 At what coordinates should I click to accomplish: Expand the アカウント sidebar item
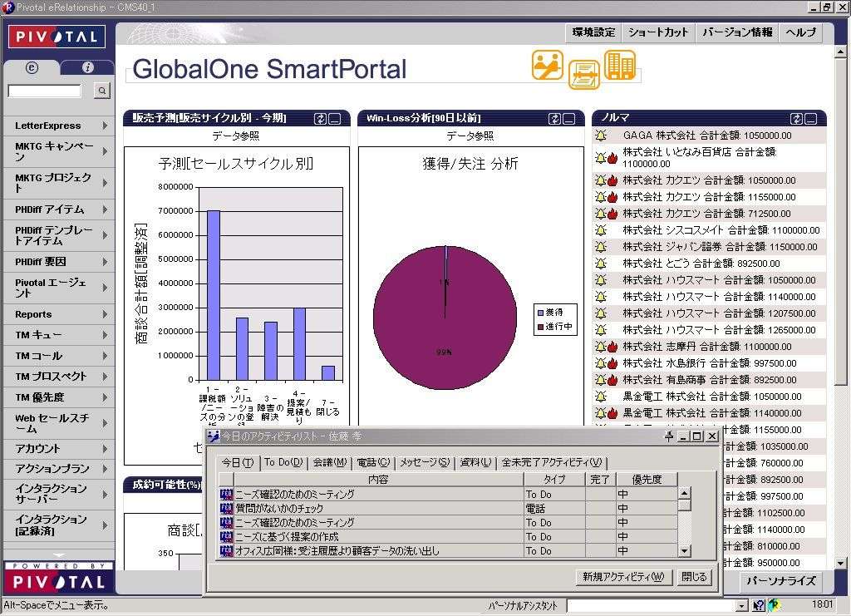pos(104,448)
